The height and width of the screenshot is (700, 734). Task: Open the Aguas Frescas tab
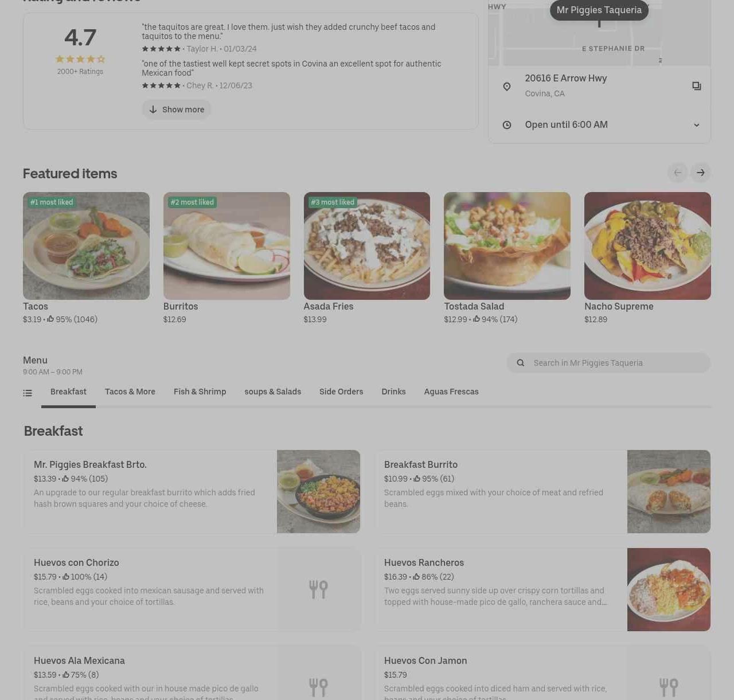(x=451, y=392)
